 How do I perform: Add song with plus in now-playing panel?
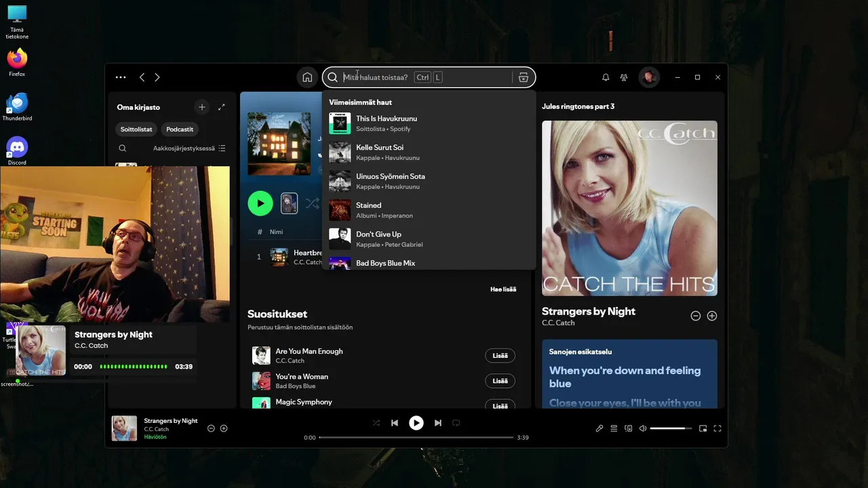coord(712,316)
